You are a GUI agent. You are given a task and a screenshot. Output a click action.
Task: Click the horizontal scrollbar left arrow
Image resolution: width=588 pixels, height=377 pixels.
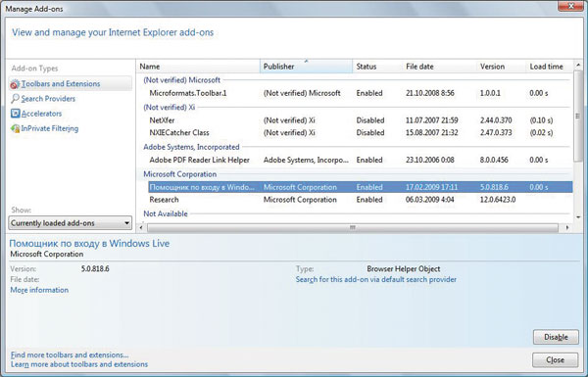coord(141,227)
